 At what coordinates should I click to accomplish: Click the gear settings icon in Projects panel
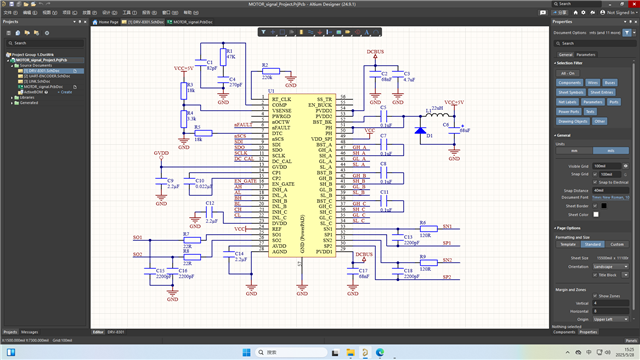pyautogui.click(x=47, y=33)
